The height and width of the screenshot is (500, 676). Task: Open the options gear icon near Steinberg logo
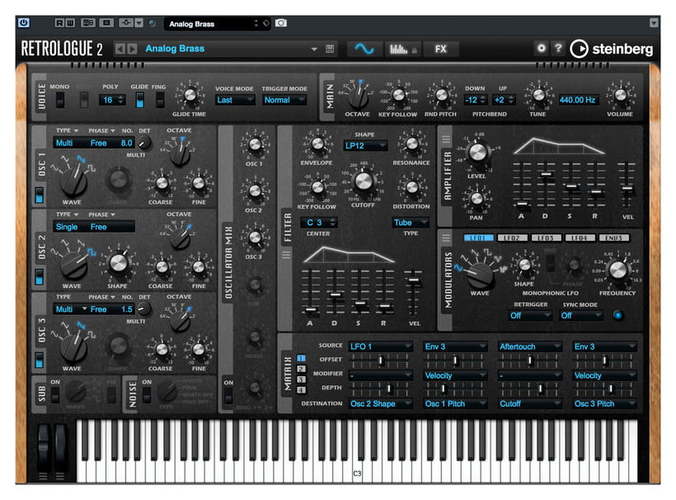click(x=541, y=48)
